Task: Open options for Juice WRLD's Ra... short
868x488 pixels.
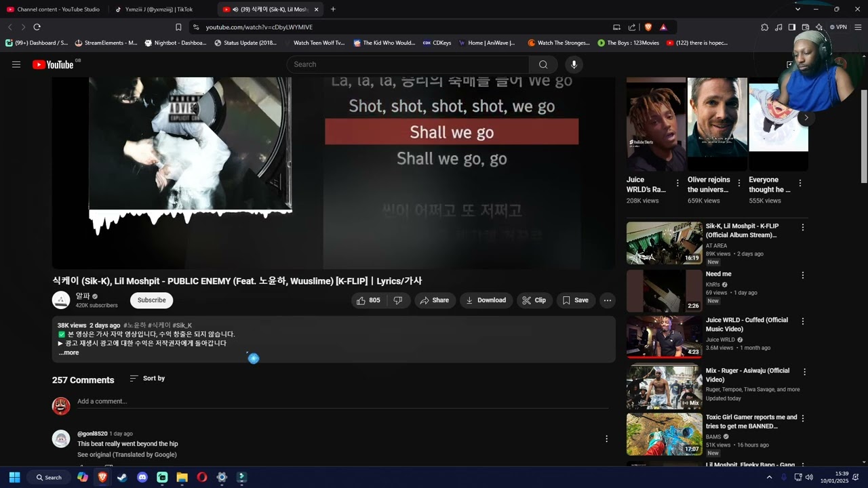Action: 677,184
